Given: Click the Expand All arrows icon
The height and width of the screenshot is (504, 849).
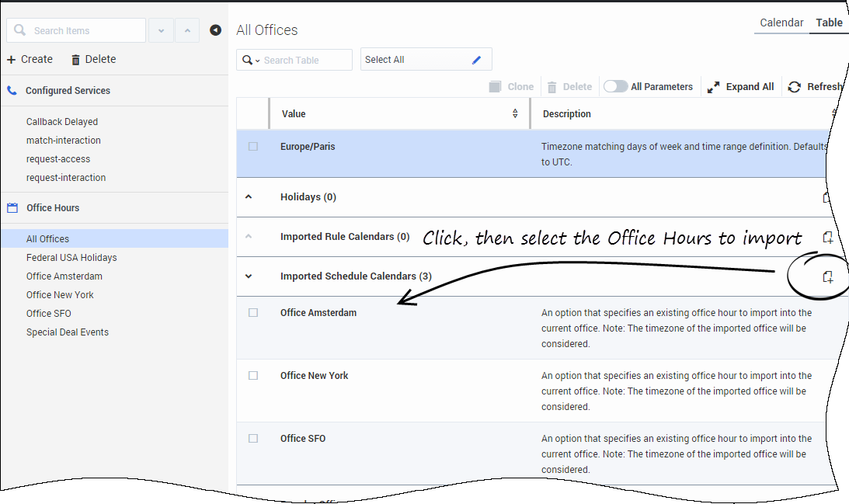Looking at the screenshot, I should click(714, 87).
